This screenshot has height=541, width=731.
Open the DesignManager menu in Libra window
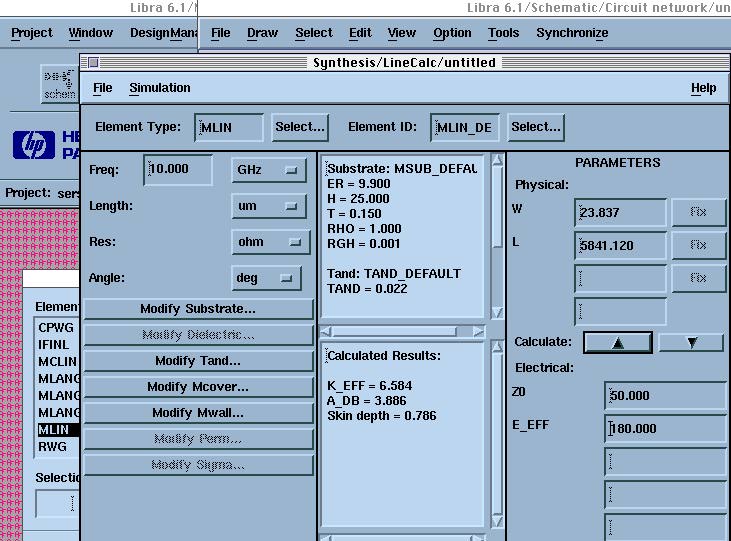tap(163, 33)
